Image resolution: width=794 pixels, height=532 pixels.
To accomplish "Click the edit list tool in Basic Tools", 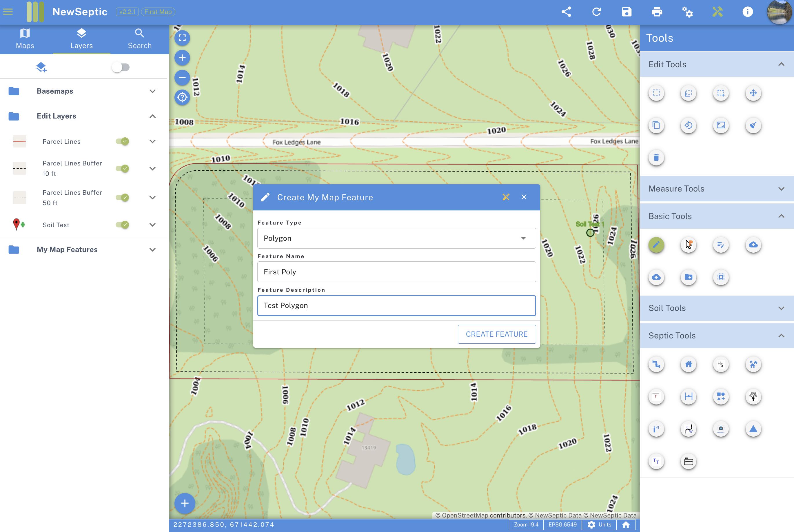I will [x=720, y=245].
